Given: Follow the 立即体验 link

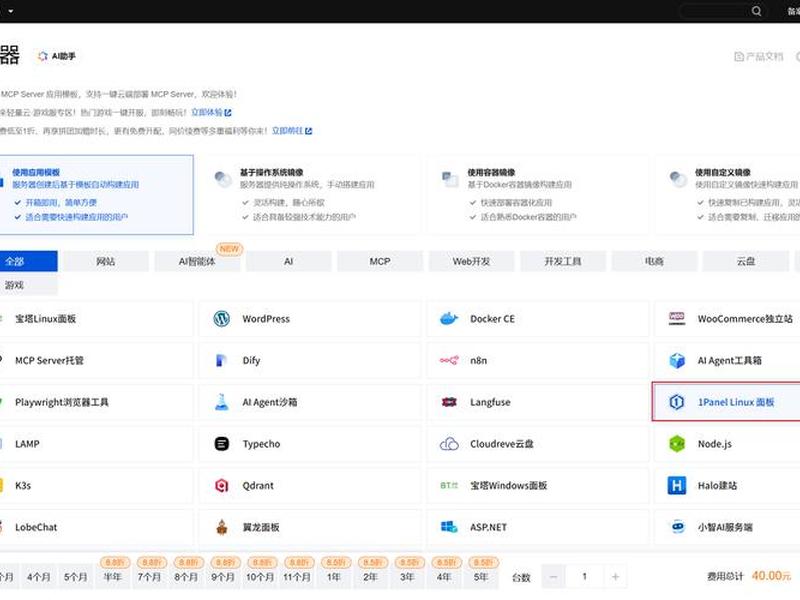Looking at the screenshot, I should pyautogui.click(x=211, y=112).
